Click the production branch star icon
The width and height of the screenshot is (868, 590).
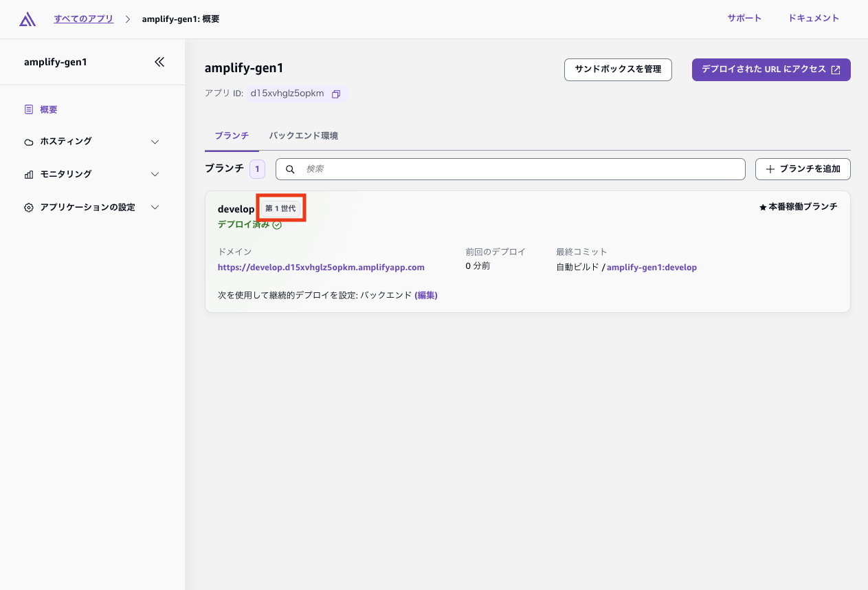click(x=763, y=207)
